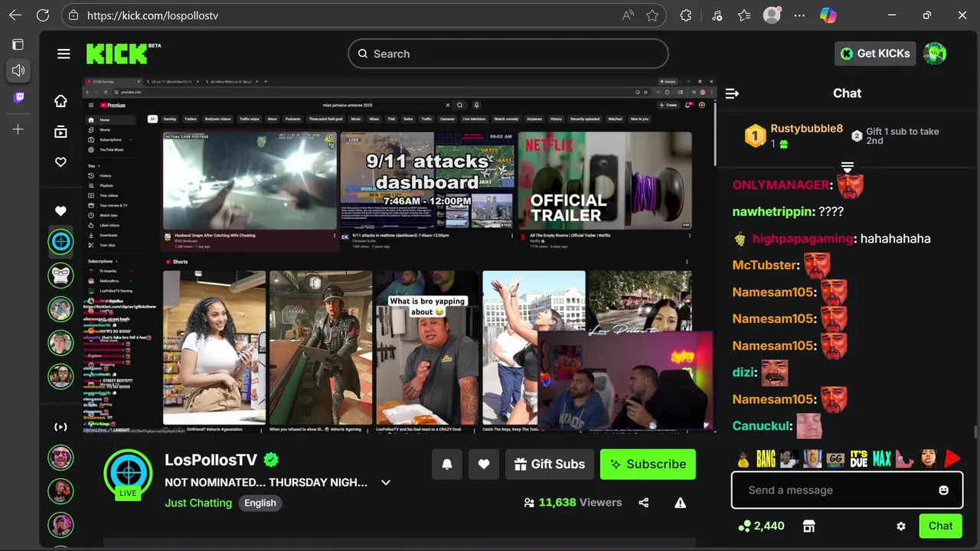Add new tab with plus icon

[x=18, y=130]
